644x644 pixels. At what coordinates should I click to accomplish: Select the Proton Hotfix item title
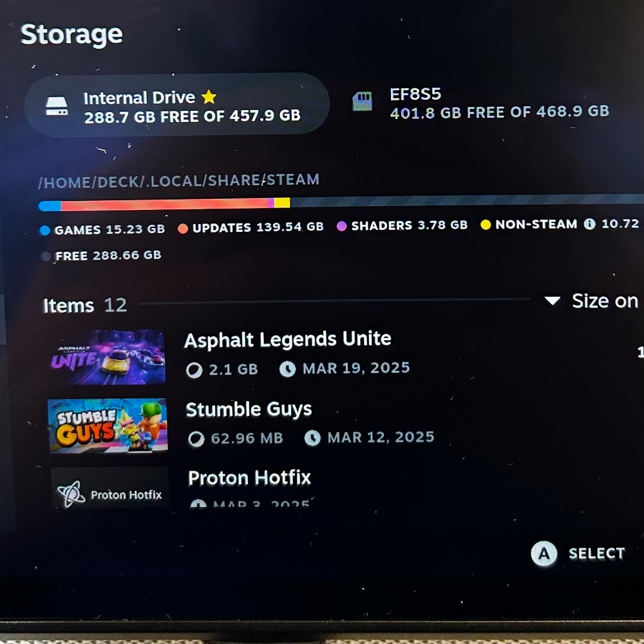249,478
